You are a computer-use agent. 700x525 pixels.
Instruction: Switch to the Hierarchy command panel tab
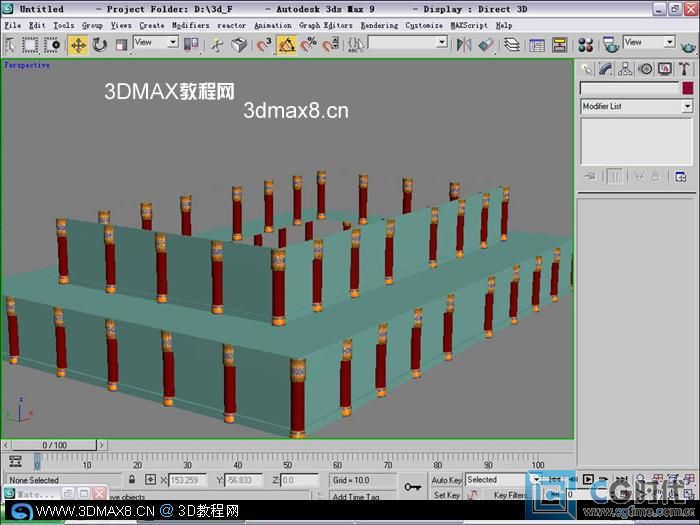pyautogui.click(x=625, y=69)
